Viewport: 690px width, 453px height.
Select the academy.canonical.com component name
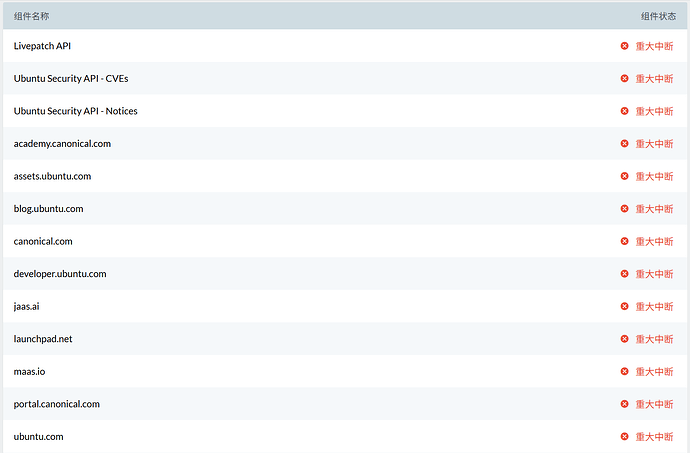point(62,144)
